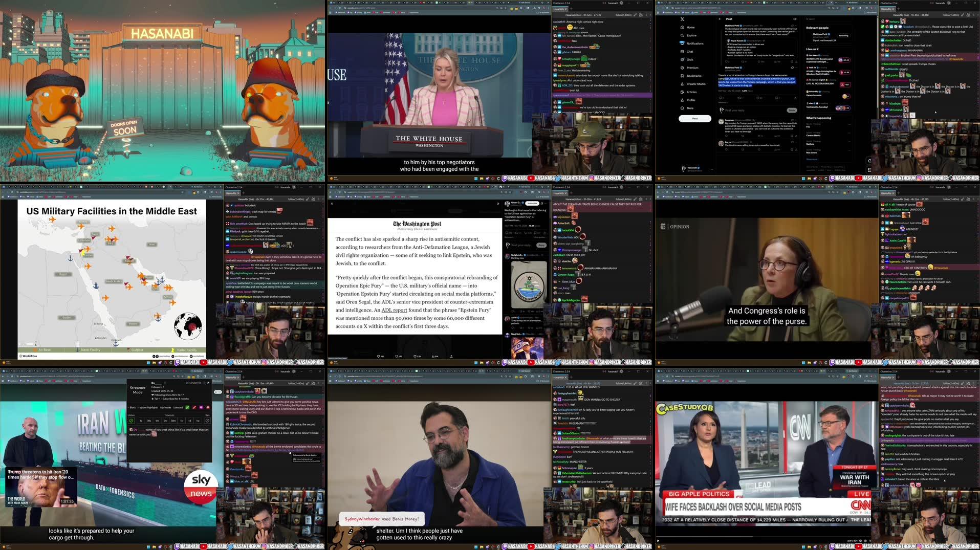Click the green Unban icon in usercard
Screen dimensions: 980x550
pyautogui.click(x=131, y=421)
